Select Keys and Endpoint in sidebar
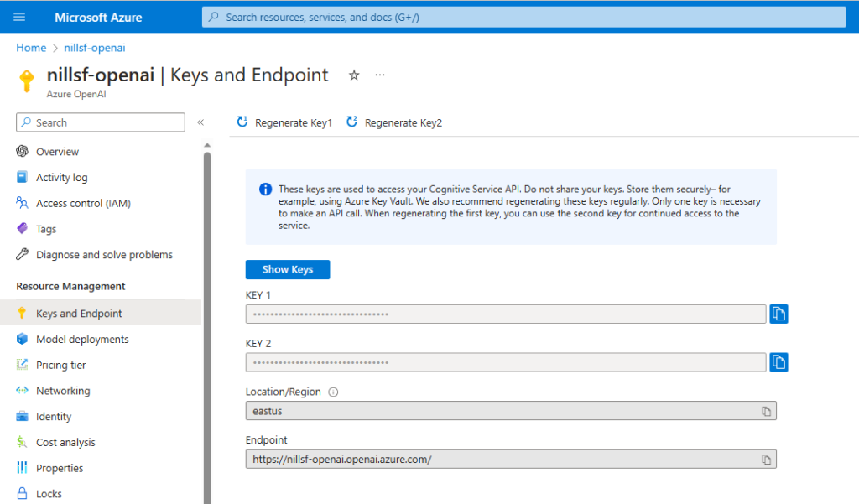 coord(101,313)
